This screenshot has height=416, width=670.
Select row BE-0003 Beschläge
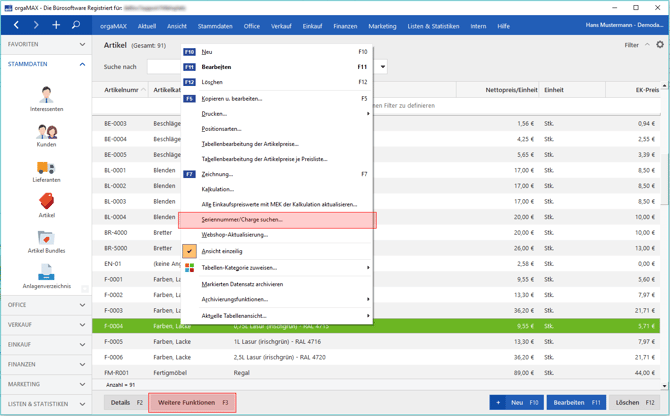pos(376,124)
